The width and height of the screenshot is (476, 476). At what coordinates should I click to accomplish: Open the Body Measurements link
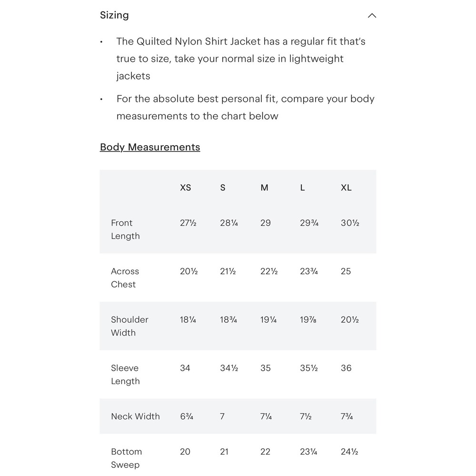pos(150,147)
